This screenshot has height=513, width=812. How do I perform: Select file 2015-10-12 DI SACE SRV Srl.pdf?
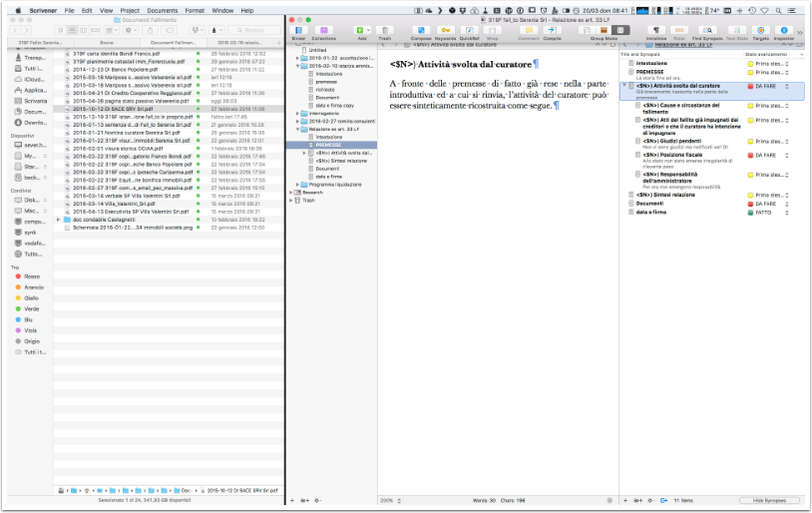click(113, 110)
